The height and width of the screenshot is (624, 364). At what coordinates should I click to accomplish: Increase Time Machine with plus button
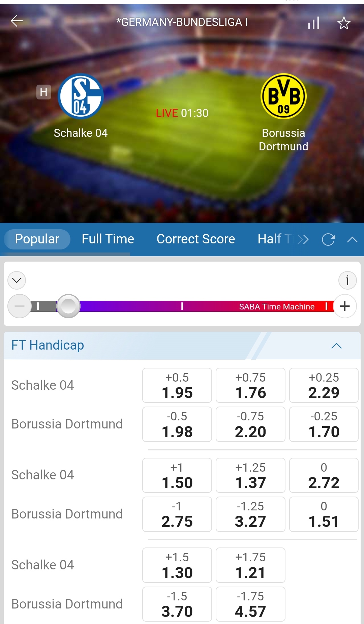coord(344,306)
